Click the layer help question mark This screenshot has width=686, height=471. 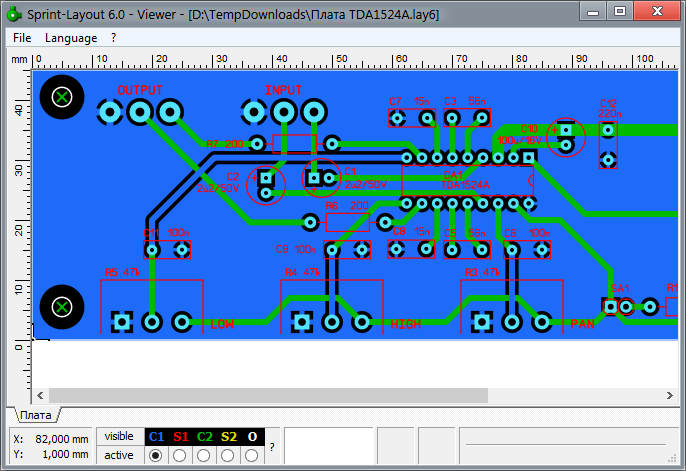pos(272,447)
